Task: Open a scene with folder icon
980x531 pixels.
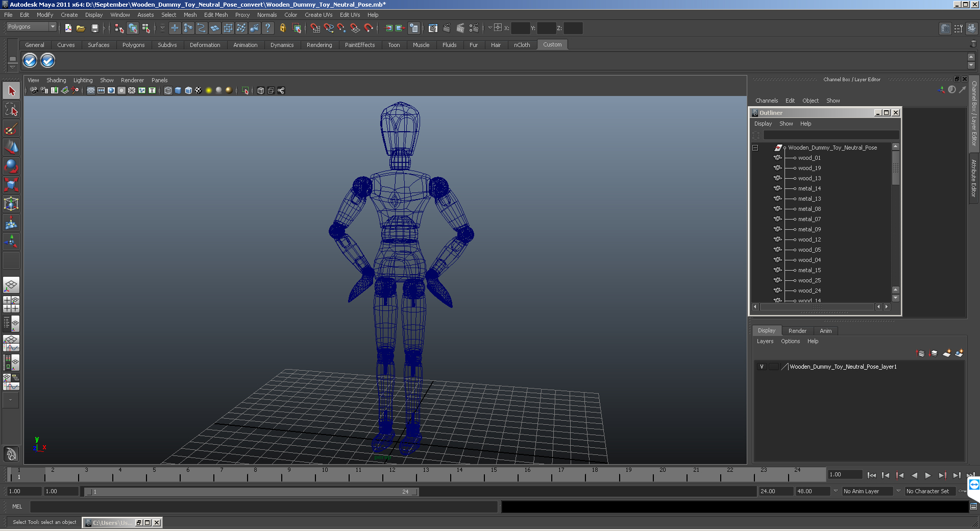Action: click(x=81, y=28)
